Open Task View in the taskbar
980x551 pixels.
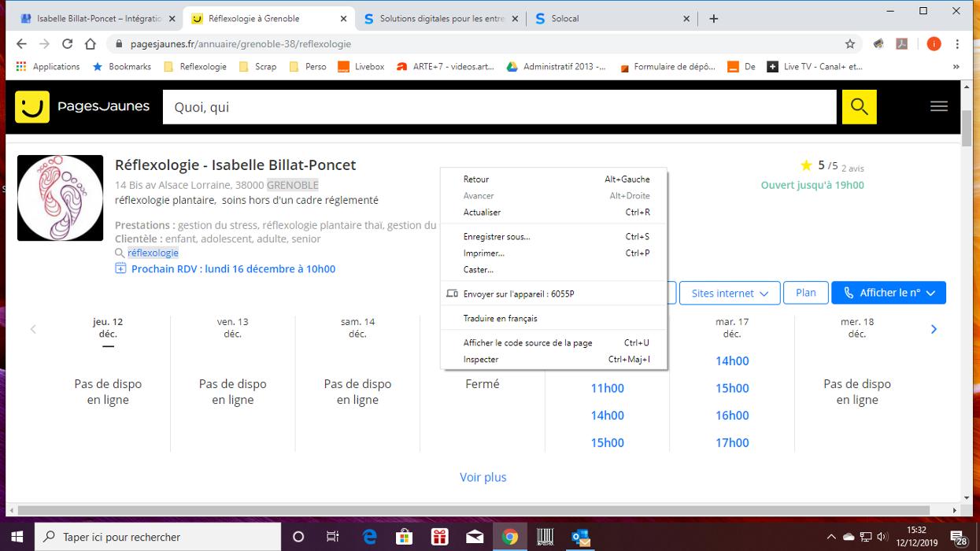point(332,537)
